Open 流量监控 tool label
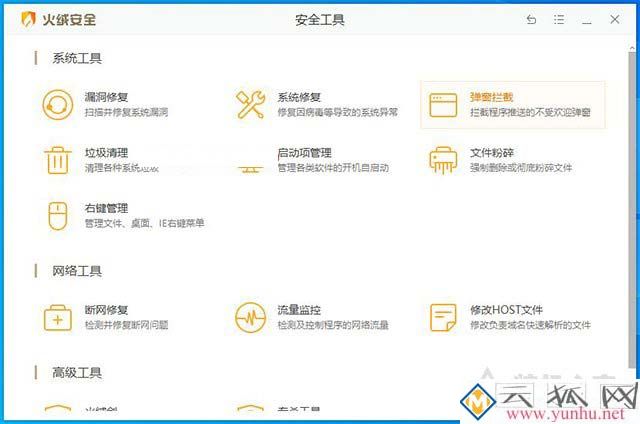640x424 pixels. click(299, 310)
